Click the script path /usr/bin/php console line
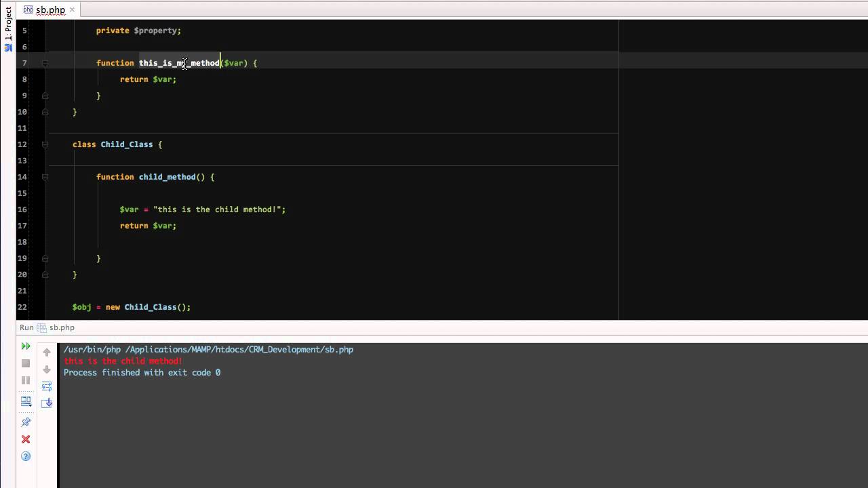Viewport: 868px width, 488px height. click(208, 350)
